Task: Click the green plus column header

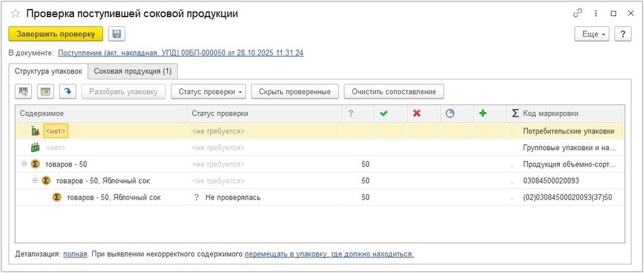Action: pos(483,113)
